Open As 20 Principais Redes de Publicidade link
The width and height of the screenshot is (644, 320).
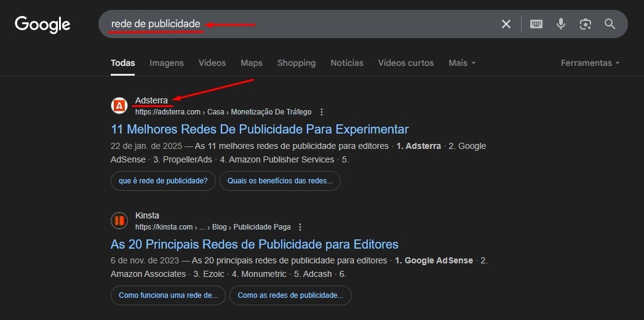(254, 244)
